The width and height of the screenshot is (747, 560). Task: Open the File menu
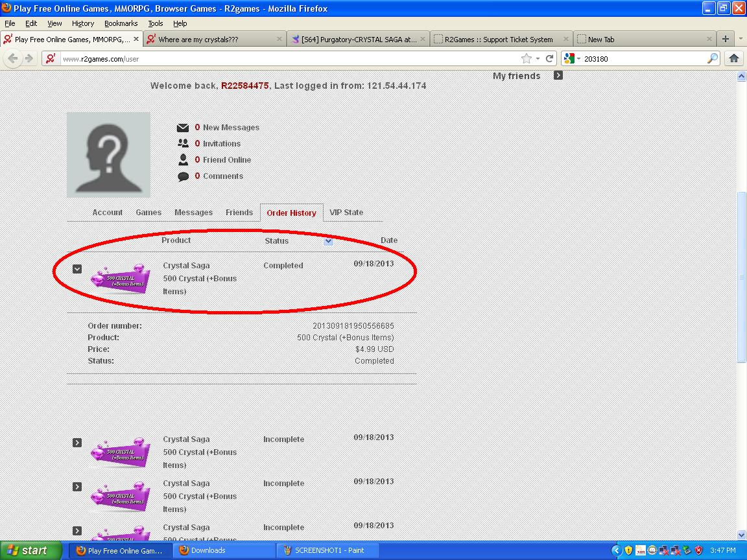pos(10,23)
